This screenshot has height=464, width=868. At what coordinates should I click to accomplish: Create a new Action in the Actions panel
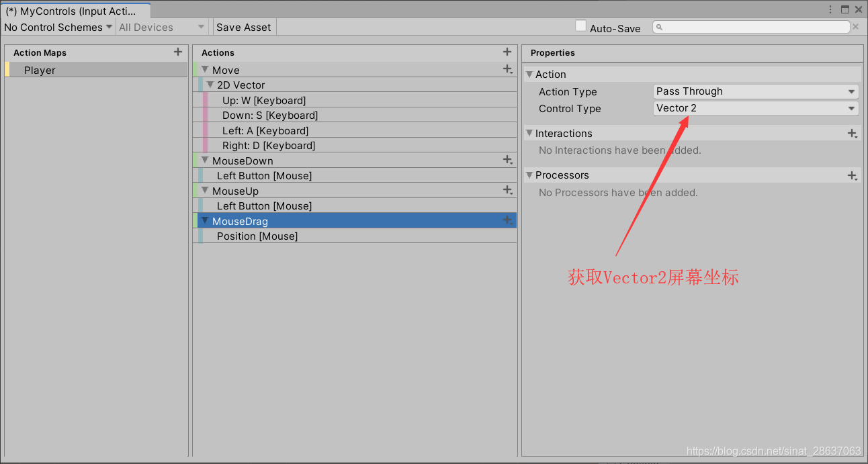point(507,52)
